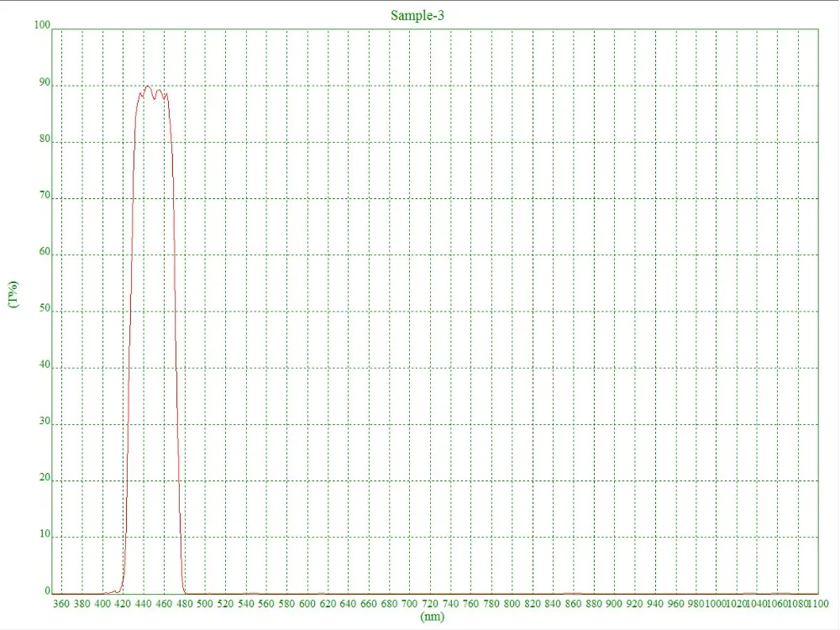Select the 90 tick on the T% axis
This screenshot has height=630, width=840.
[45, 82]
